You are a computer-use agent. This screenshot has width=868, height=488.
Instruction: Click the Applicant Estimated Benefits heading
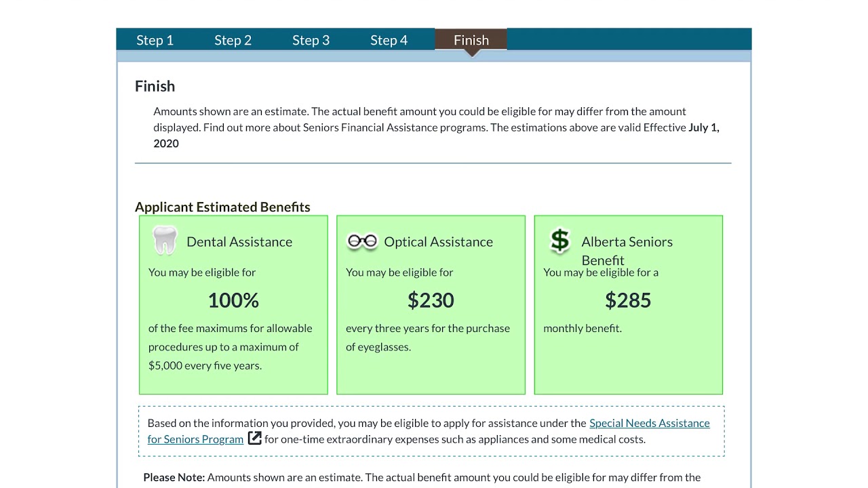pos(222,207)
